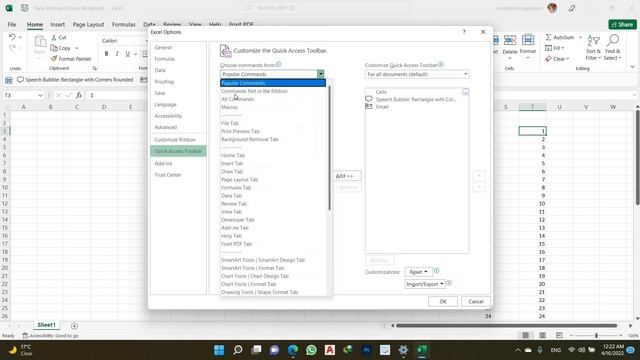Click the Delete cells icon
The image size is (640, 360).
click(509, 40)
